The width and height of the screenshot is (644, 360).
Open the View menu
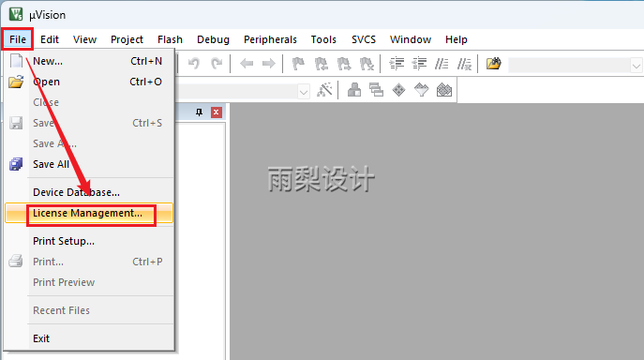coord(84,39)
